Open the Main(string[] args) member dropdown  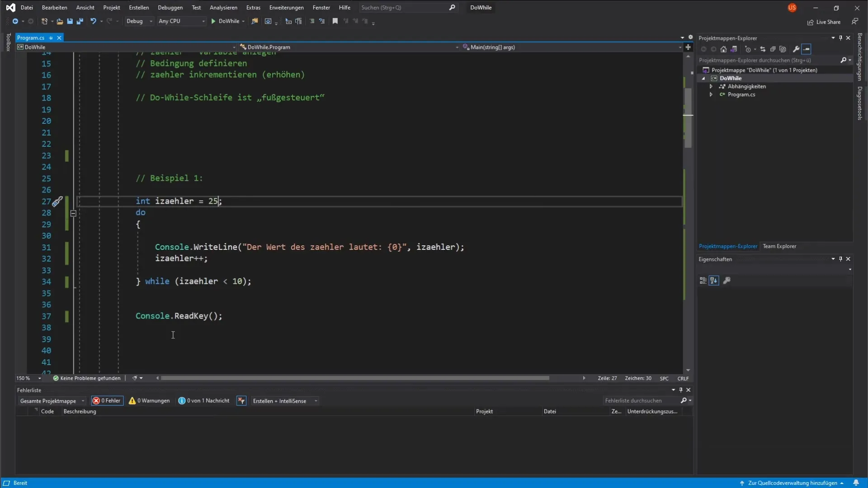point(572,47)
